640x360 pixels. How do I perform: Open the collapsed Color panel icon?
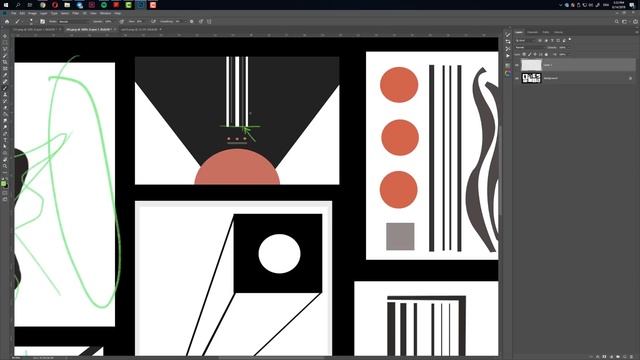508,73
